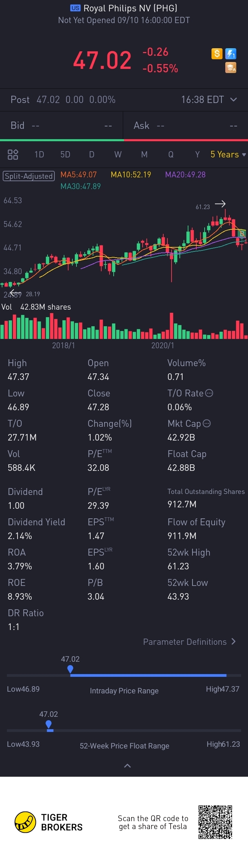Tap the Intraday Price Range marker

pos(70,669)
